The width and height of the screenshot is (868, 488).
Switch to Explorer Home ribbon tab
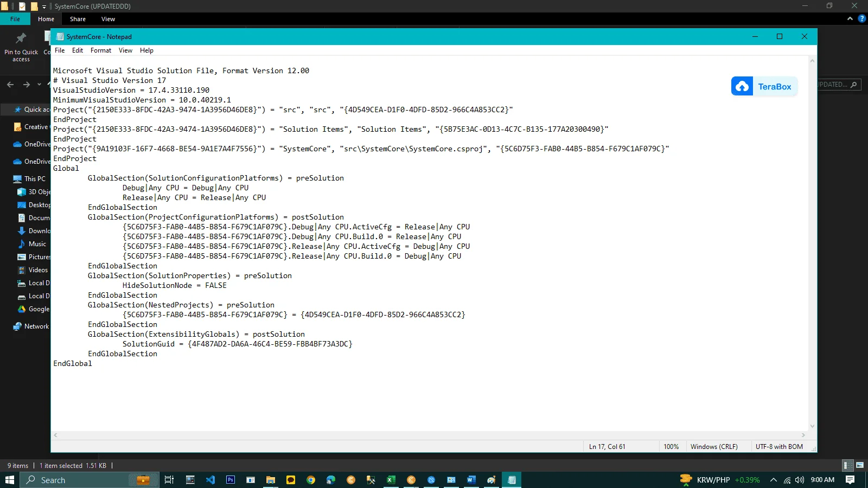[46, 19]
